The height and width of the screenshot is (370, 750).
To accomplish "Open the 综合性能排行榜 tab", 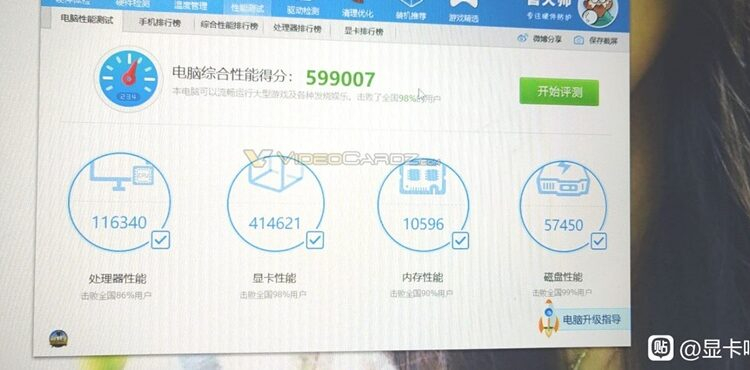I will 229,25.
